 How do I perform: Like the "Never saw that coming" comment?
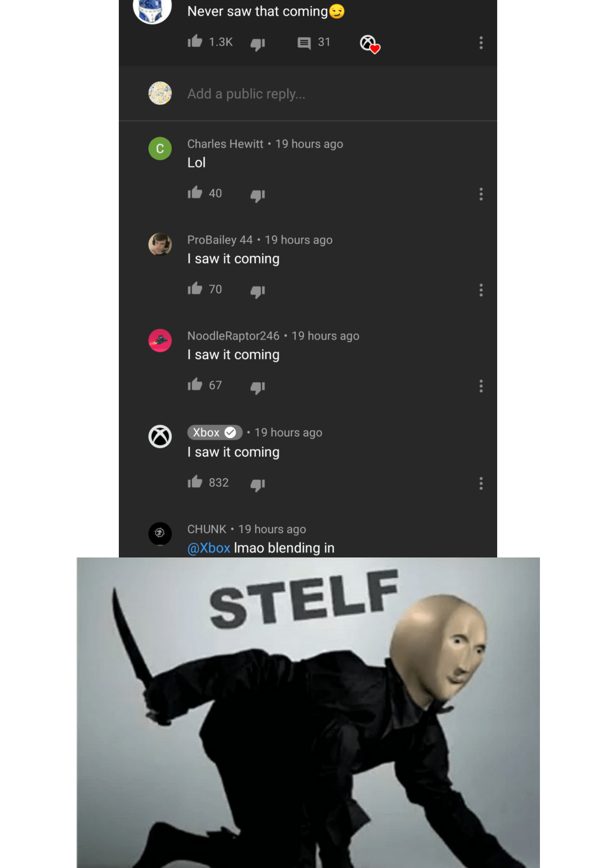(x=195, y=41)
